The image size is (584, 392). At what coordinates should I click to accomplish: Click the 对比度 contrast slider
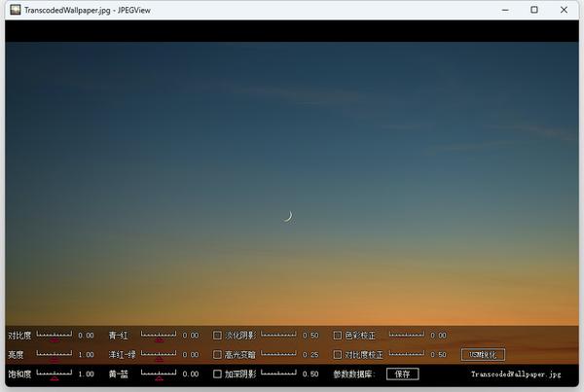tap(55, 335)
